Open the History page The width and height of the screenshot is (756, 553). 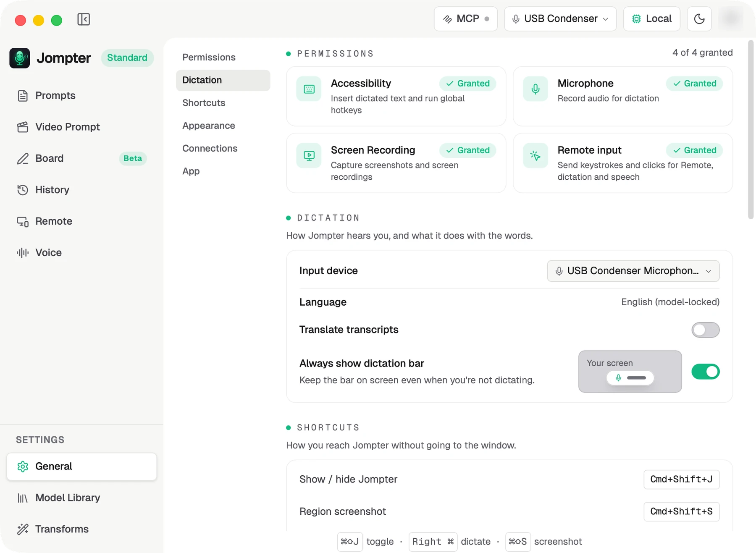[x=81, y=190]
